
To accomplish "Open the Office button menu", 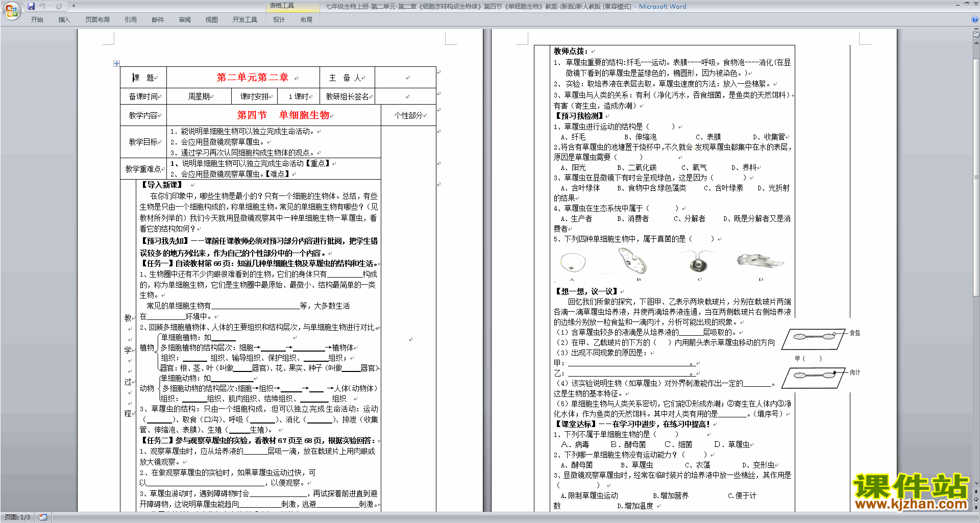I will pyautogui.click(x=11, y=11).
